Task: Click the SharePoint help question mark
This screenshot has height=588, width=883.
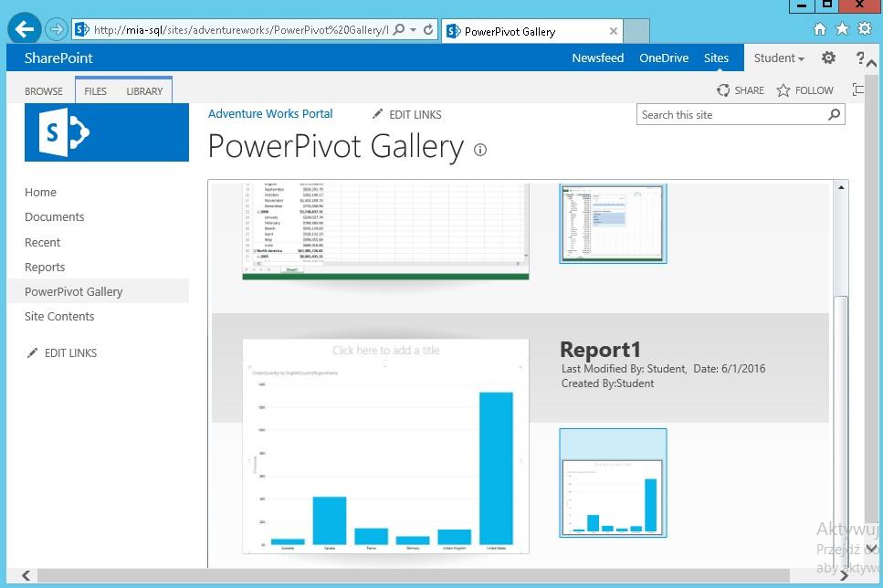Action: coord(860,58)
